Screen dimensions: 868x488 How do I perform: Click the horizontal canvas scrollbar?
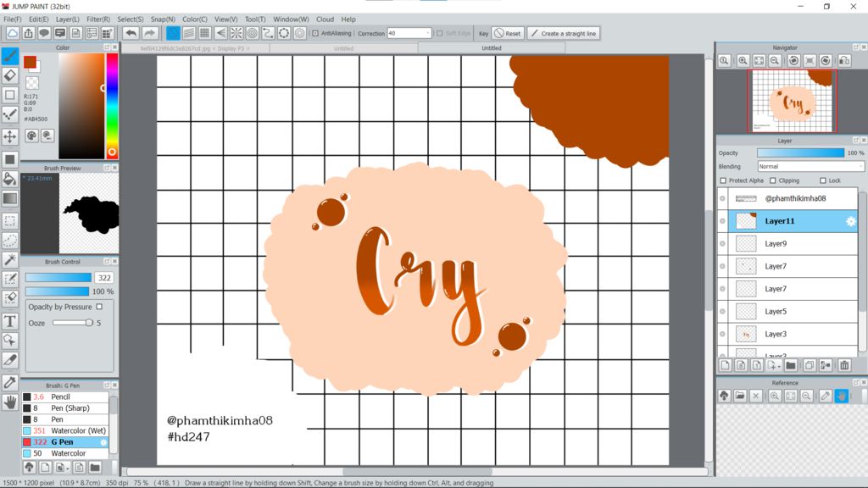click(x=417, y=472)
